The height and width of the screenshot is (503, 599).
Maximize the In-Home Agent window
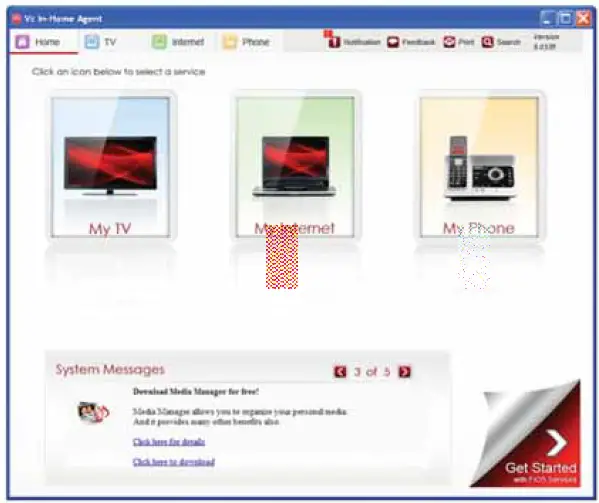pos(565,18)
